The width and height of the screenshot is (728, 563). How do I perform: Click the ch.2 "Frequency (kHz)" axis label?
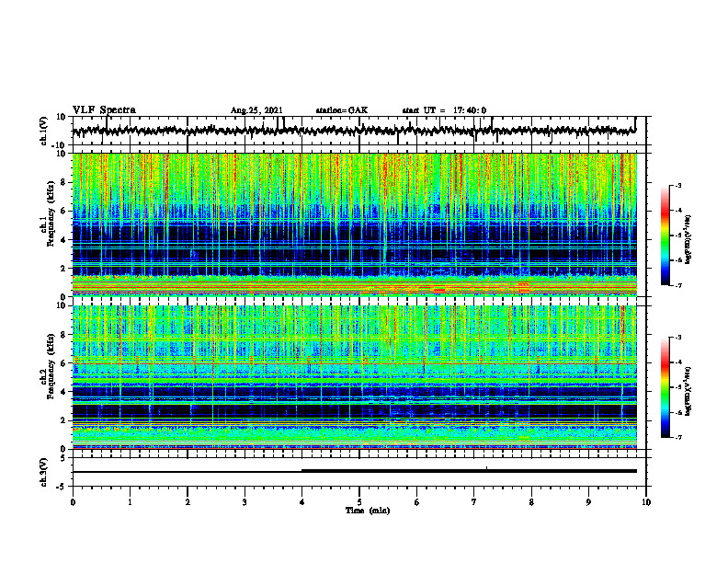51,366
